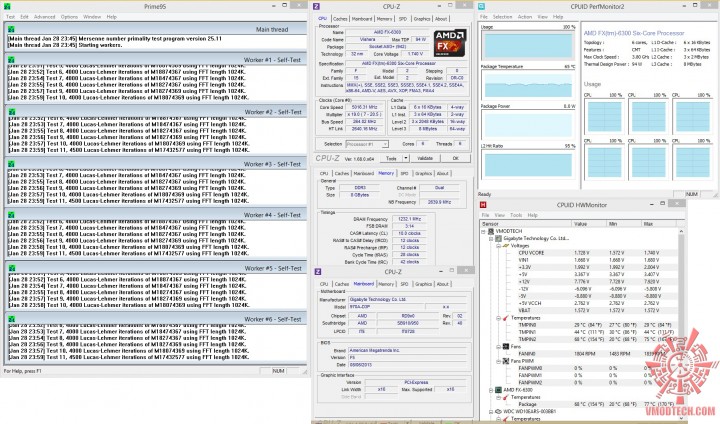Open the Advanced menu in Prime95
The image size is (720, 424).
pyautogui.click(x=45, y=17)
